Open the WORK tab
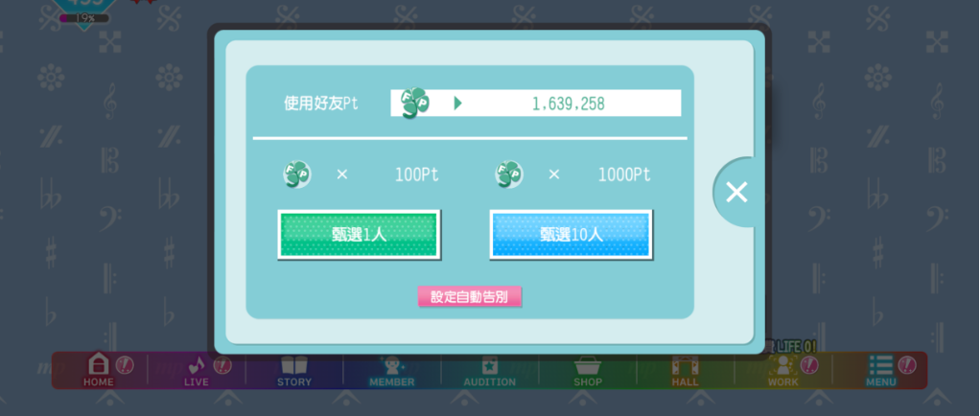Screen dimensions: 980x416 click(x=783, y=370)
